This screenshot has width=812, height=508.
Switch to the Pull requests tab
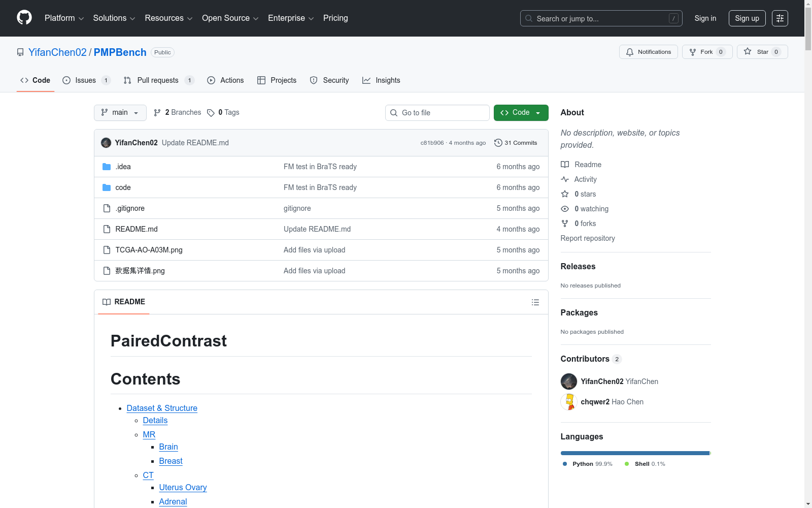click(159, 80)
